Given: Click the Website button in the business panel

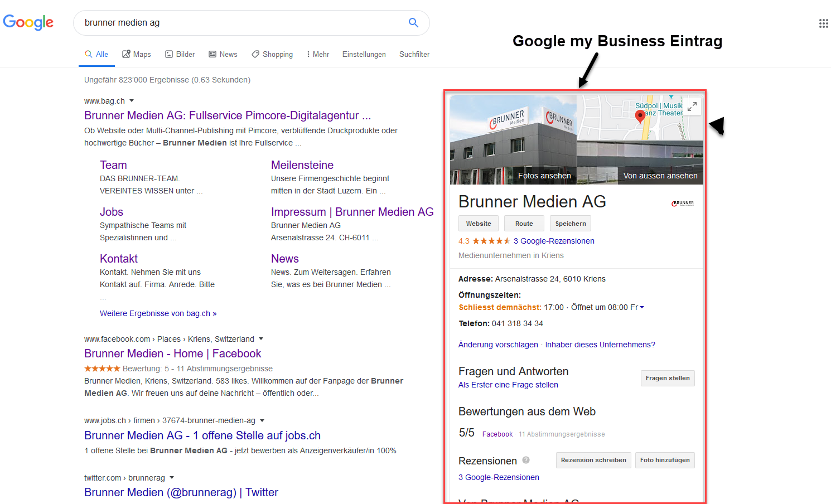Looking at the screenshot, I should coord(479,224).
